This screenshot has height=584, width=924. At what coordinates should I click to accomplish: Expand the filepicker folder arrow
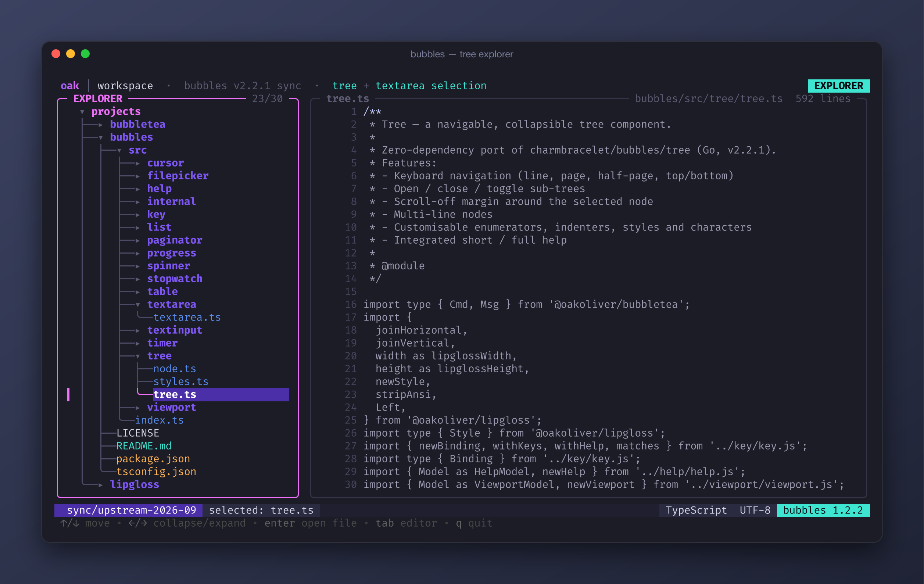coord(138,176)
